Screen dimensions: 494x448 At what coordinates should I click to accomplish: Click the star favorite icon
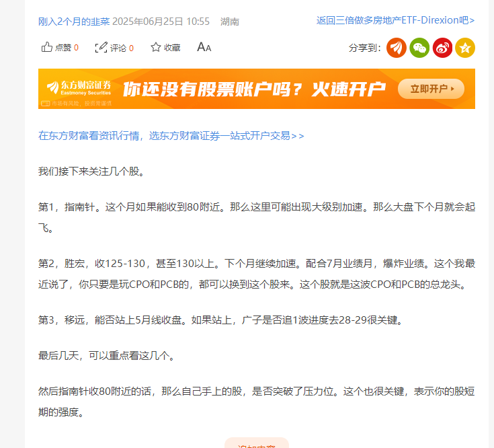[x=156, y=47]
